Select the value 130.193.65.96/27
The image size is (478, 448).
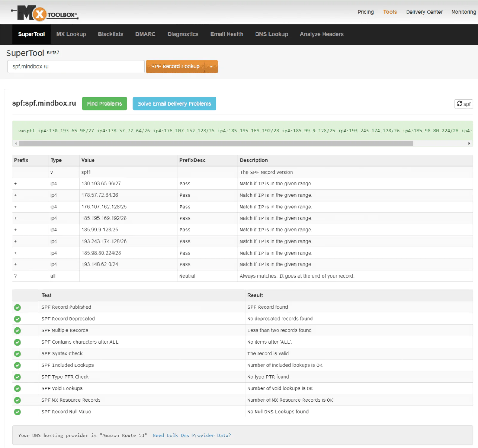101,184
